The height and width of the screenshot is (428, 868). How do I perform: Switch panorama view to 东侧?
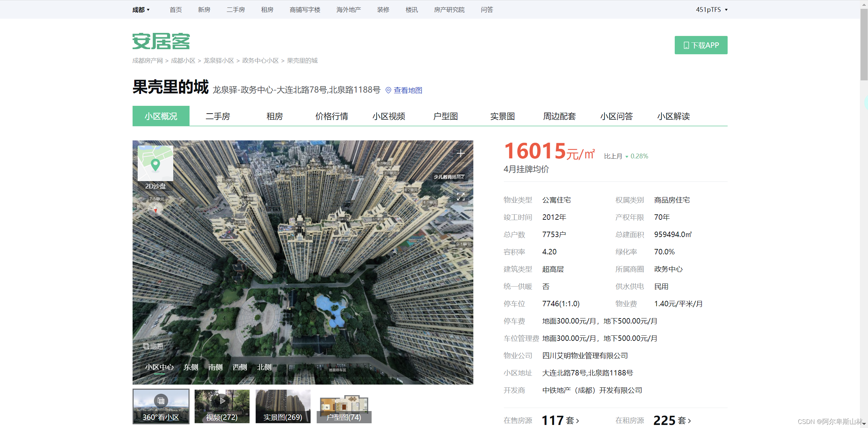(191, 367)
